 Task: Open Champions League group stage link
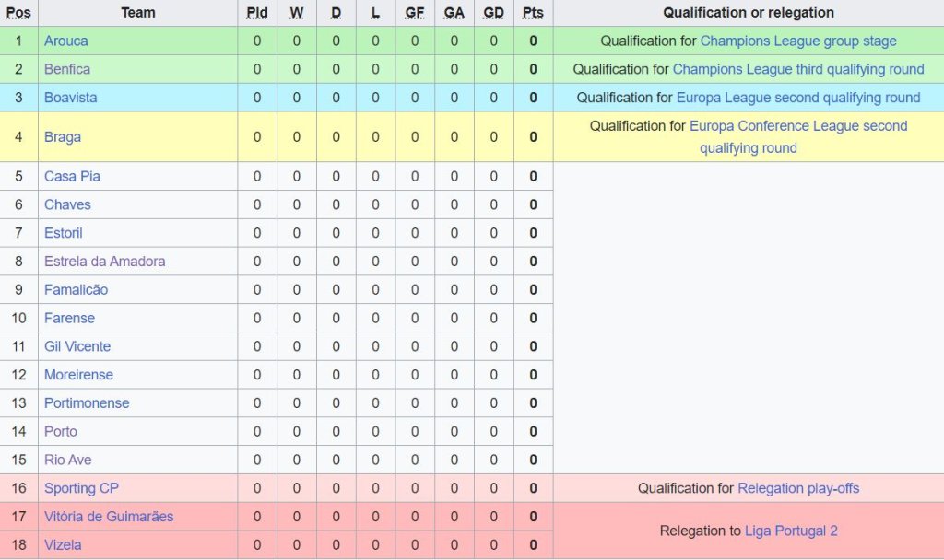point(798,41)
